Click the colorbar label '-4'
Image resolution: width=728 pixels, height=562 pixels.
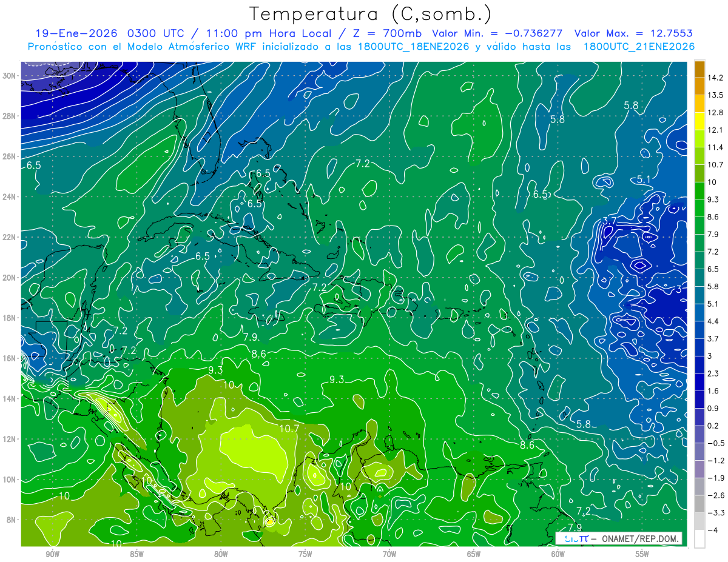tap(712, 530)
